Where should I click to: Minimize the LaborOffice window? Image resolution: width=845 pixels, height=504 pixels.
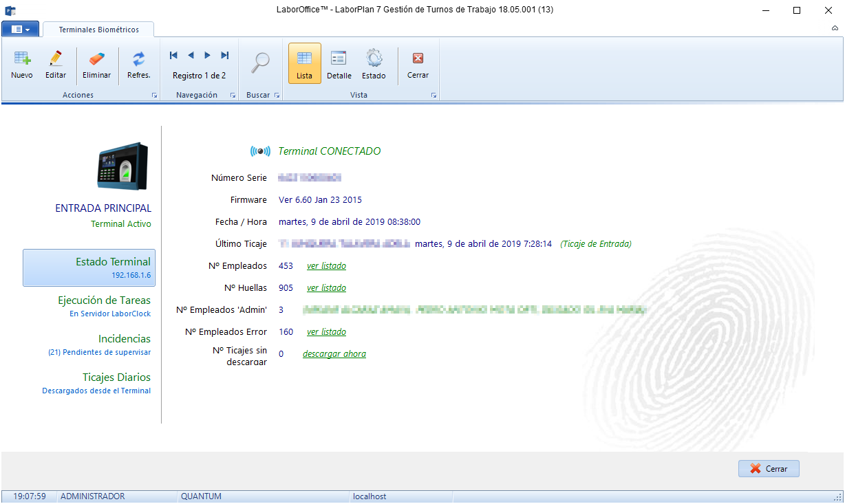[x=765, y=10]
